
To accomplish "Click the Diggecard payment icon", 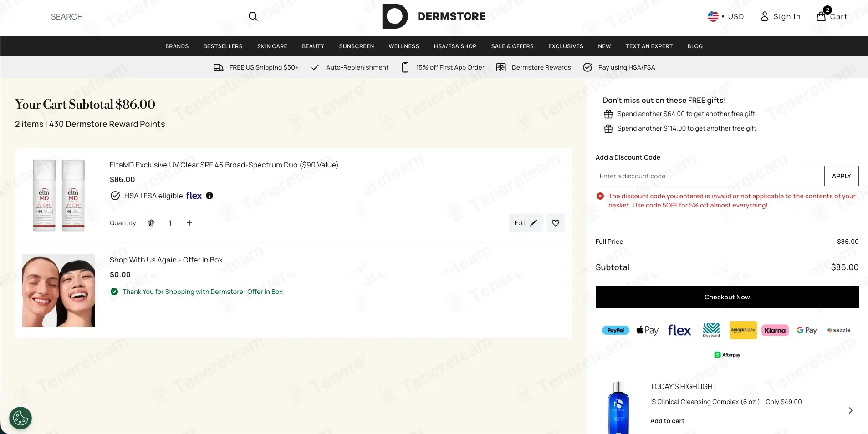I will [711, 330].
